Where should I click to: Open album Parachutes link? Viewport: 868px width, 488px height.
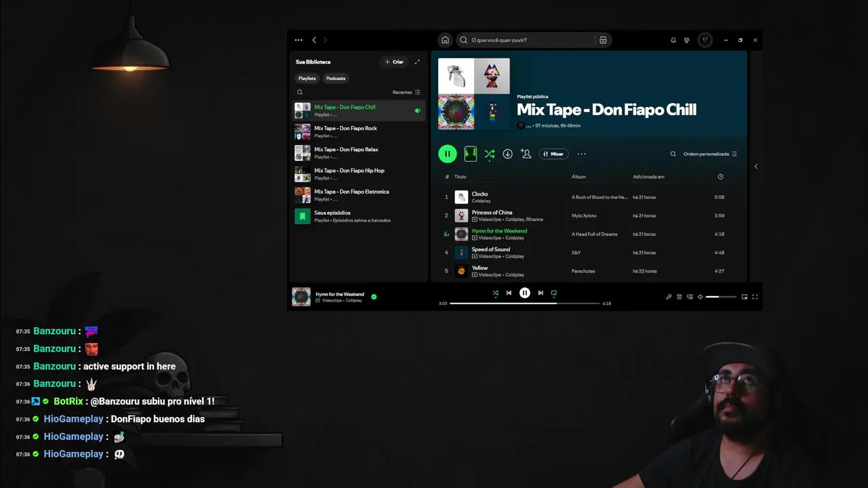coord(583,271)
